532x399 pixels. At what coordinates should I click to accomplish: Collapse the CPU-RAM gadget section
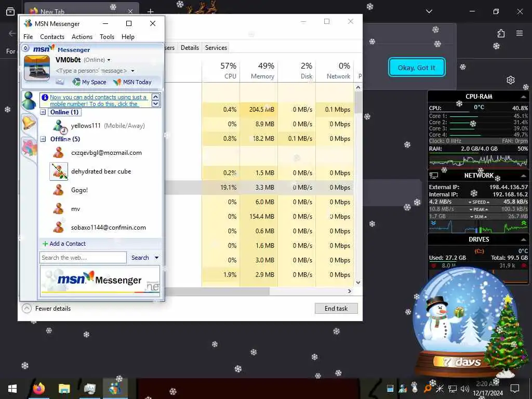pyautogui.click(x=524, y=97)
